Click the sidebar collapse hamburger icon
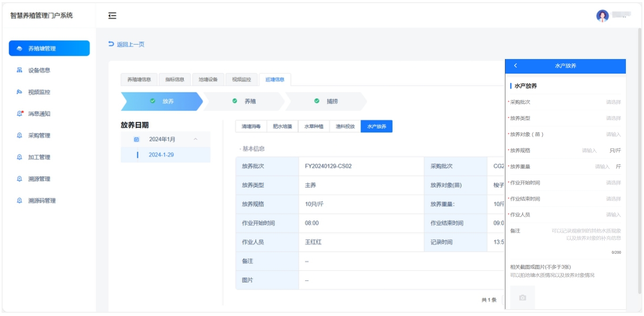The image size is (644, 316). point(112,16)
